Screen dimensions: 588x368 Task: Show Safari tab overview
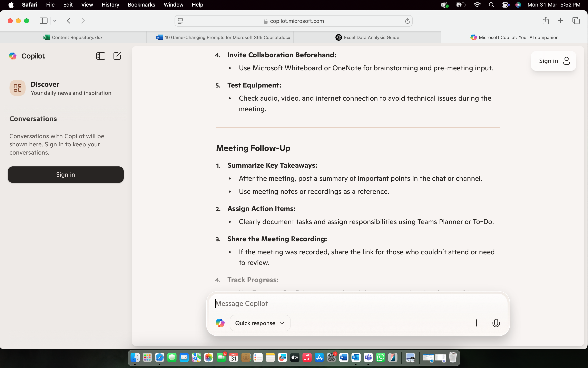point(576,21)
